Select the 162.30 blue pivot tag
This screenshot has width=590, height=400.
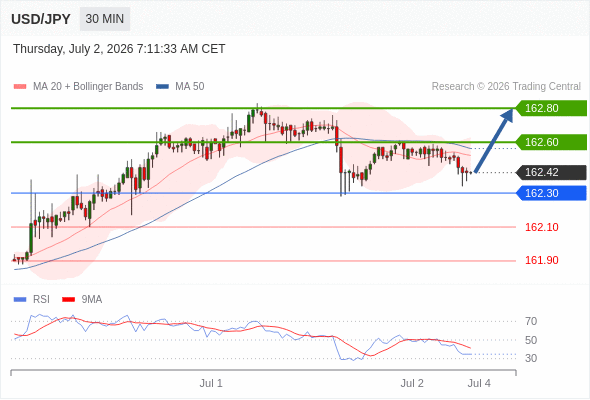click(551, 193)
